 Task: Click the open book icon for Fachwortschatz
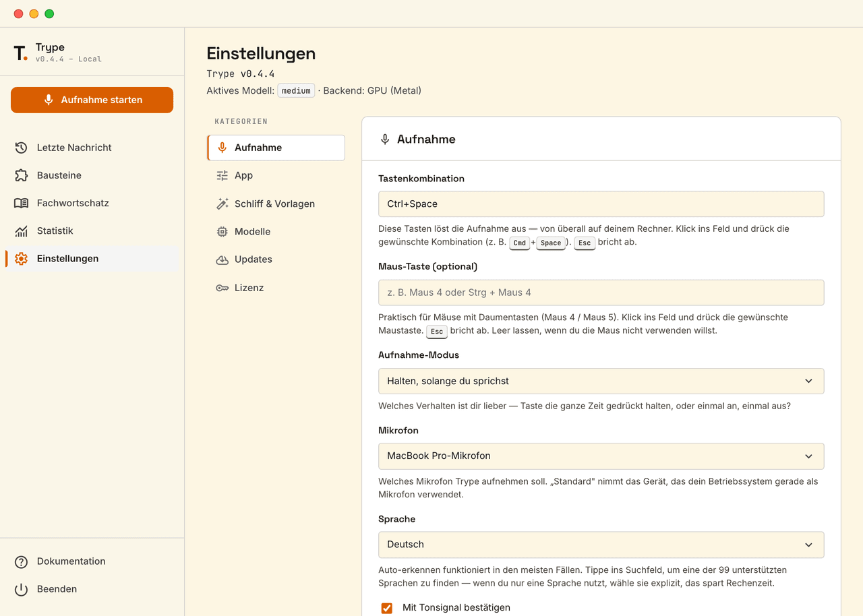click(x=21, y=203)
